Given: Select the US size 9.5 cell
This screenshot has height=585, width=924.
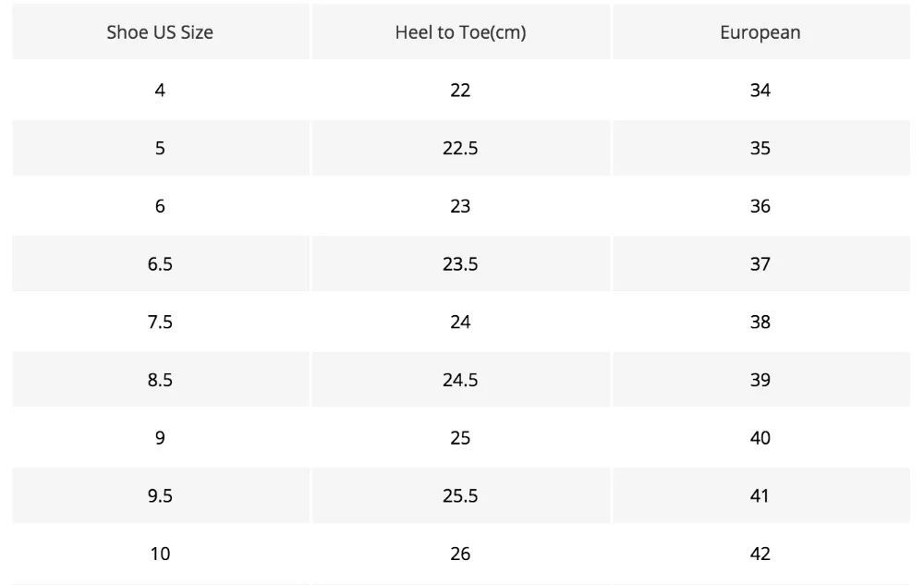Looking at the screenshot, I should [160, 496].
